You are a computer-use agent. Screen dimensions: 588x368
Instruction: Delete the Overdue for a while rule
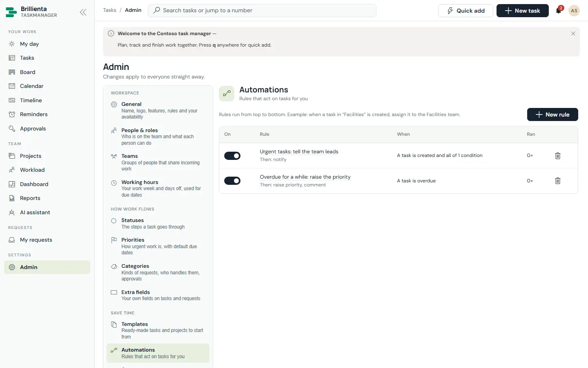coord(558,181)
